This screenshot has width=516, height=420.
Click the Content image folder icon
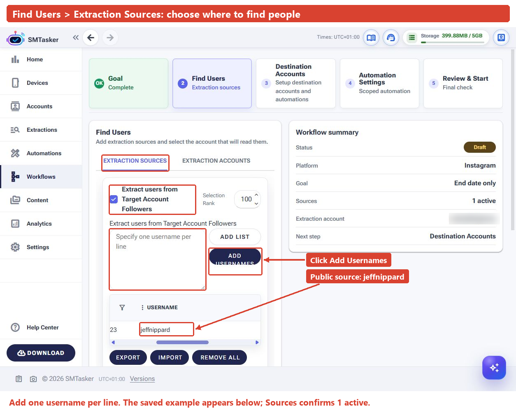pyautogui.click(x=15, y=200)
